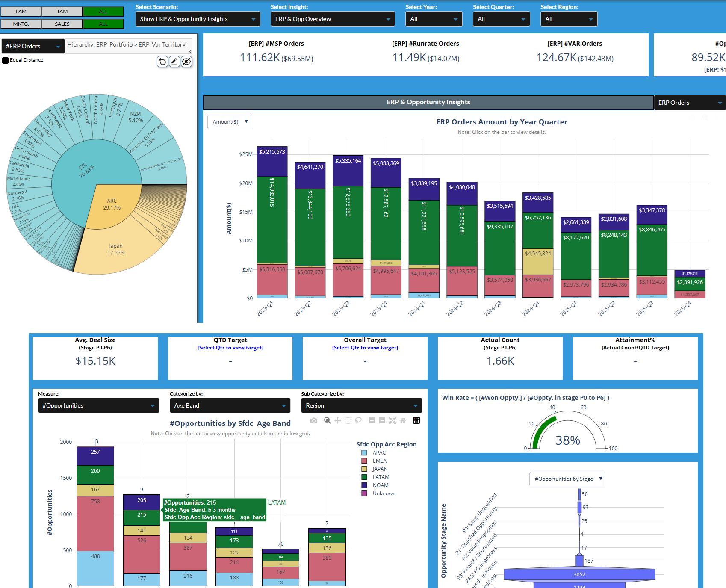Select box select tool above the Opportunities chart
This screenshot has height=588, width=726.
(348, 420)
